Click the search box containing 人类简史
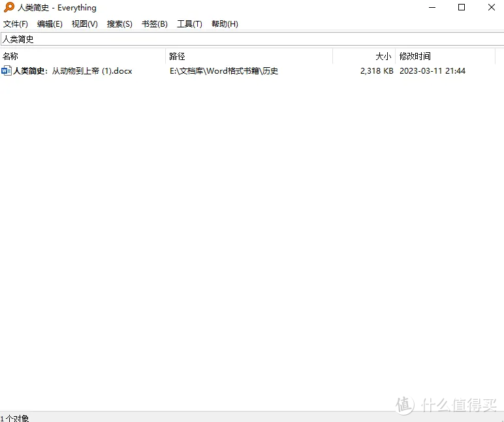Screen dimensions: 504x422 coord(252,39)
